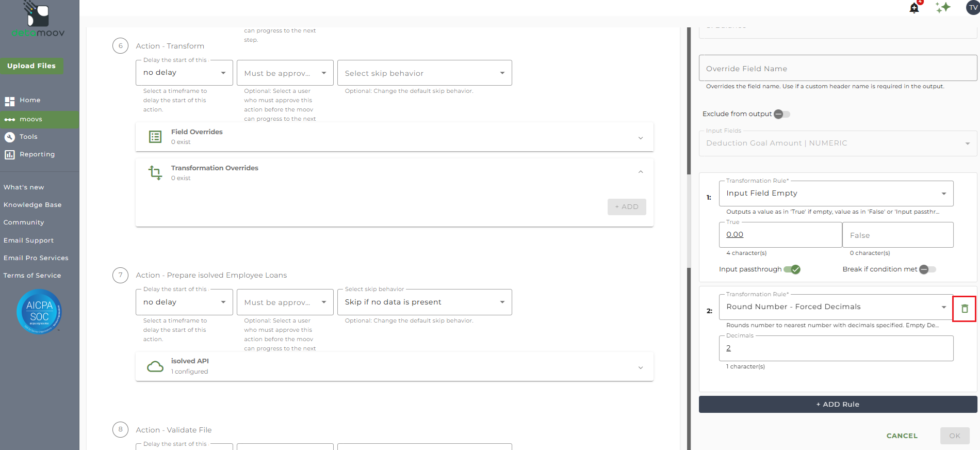Disable the Input passthrough toggle
Viewport: 980px width, 450px height.
tap(792, 269)
